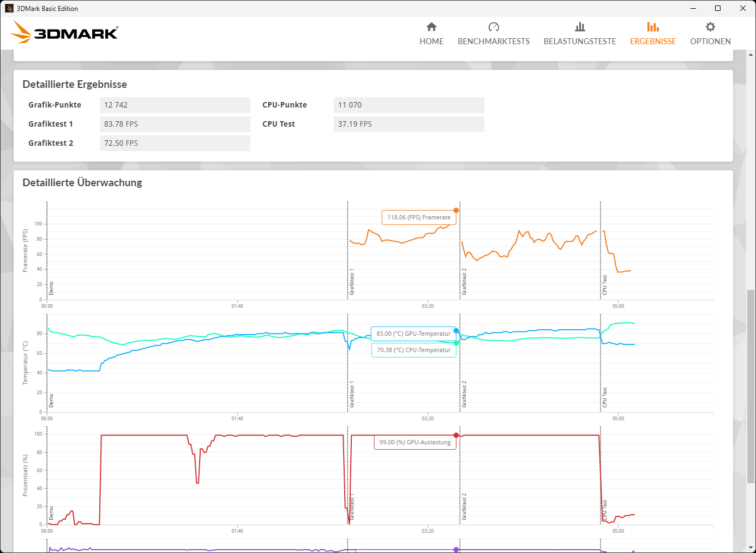Click the Grafiktest 1 value 83.78 FPS
Image resolution: width=756 pixels, height=553 pixels.
point(175,124)
